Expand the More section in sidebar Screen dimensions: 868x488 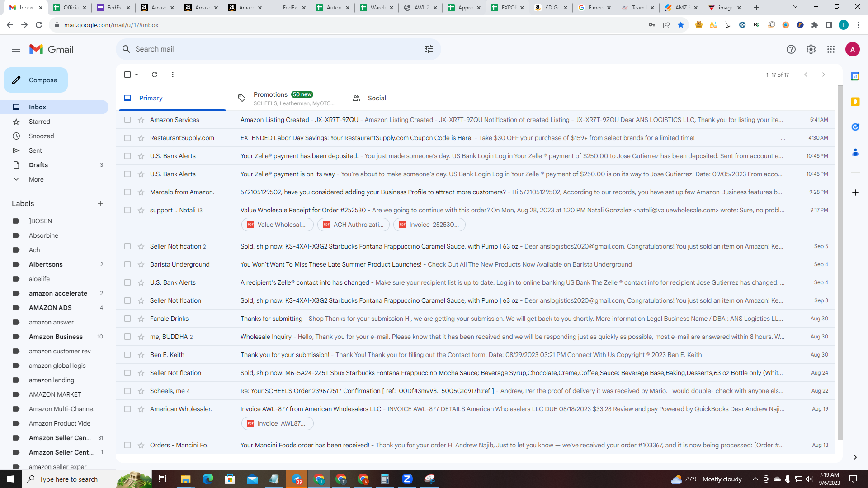pos(36,179)
